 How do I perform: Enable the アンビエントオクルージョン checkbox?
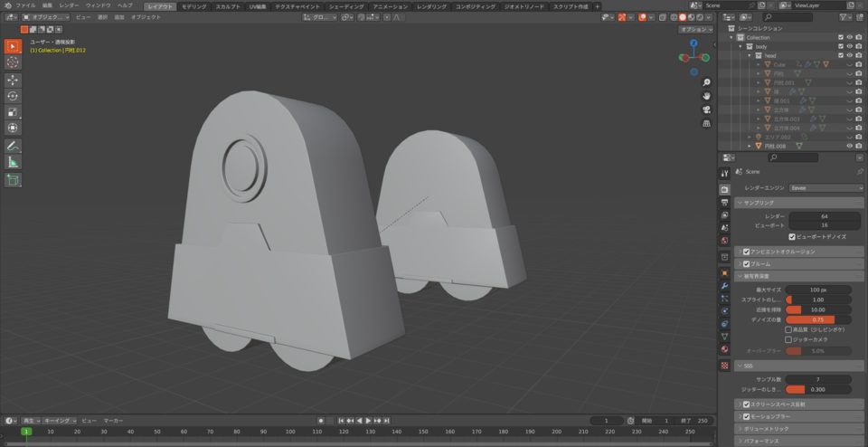click(746, 252)
